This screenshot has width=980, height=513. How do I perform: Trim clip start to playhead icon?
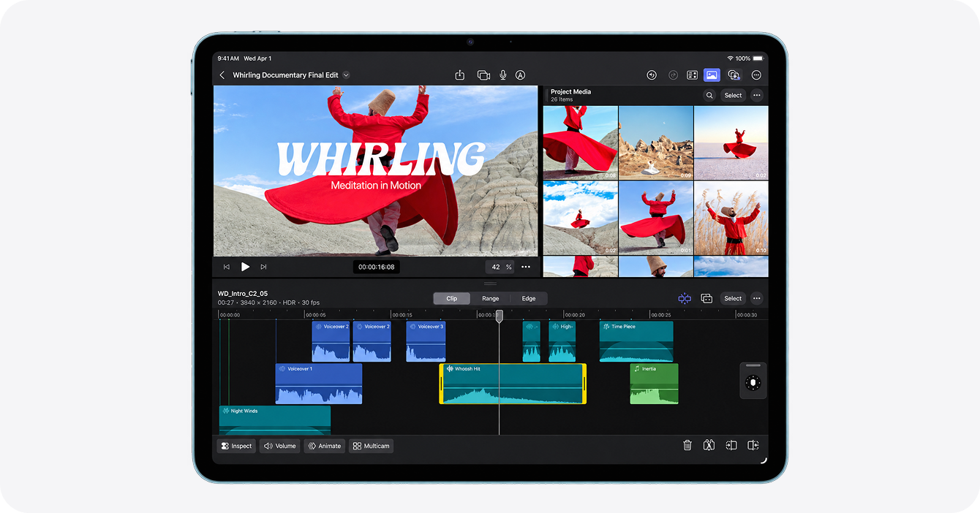tap(731, 445)
